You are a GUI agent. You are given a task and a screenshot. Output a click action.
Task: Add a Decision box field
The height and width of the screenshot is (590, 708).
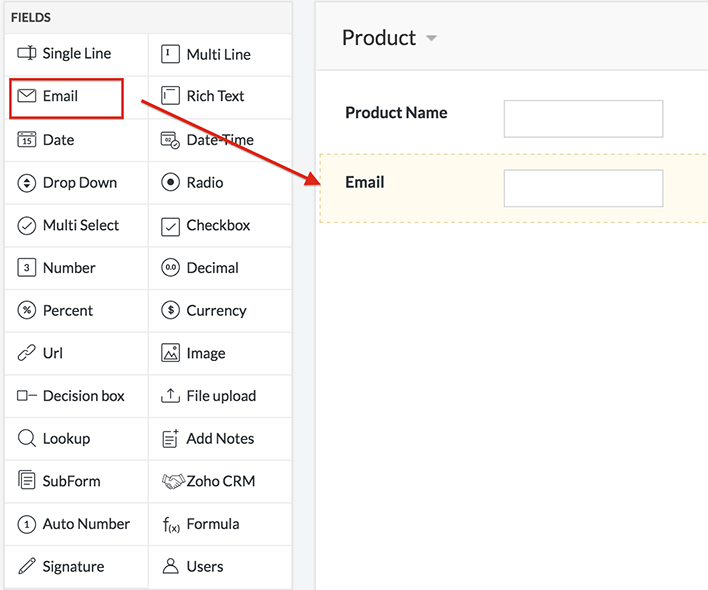tap(83, 396)
